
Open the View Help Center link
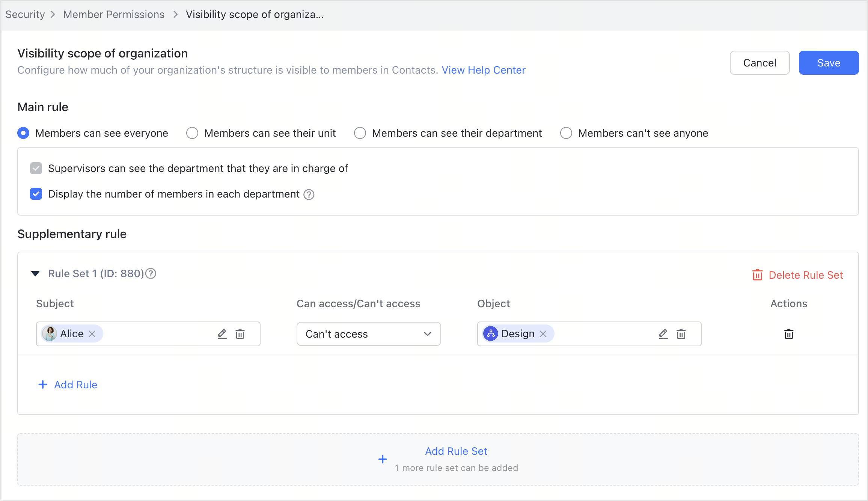tap(484, 70)
